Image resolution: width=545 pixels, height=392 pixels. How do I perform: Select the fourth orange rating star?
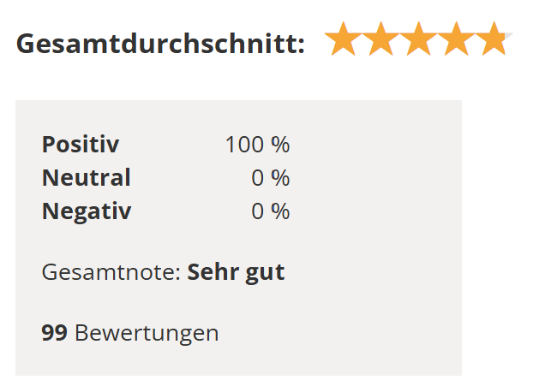point(455,40)
